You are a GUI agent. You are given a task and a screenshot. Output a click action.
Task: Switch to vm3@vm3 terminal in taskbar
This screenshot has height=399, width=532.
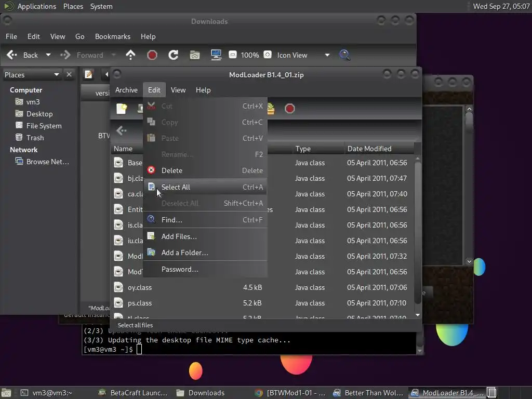[47, 393]
